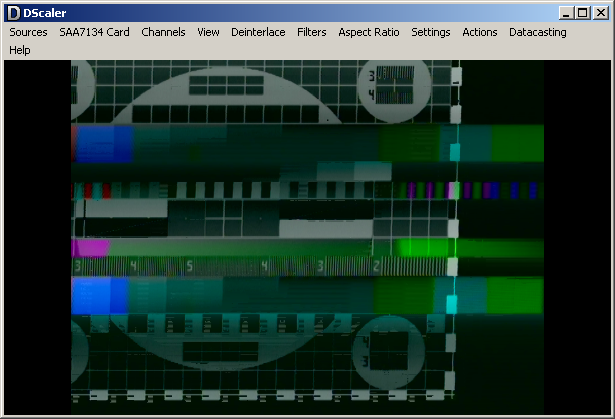Click the DScaler title bar text

pyautogui.click(x=45, y=13)
